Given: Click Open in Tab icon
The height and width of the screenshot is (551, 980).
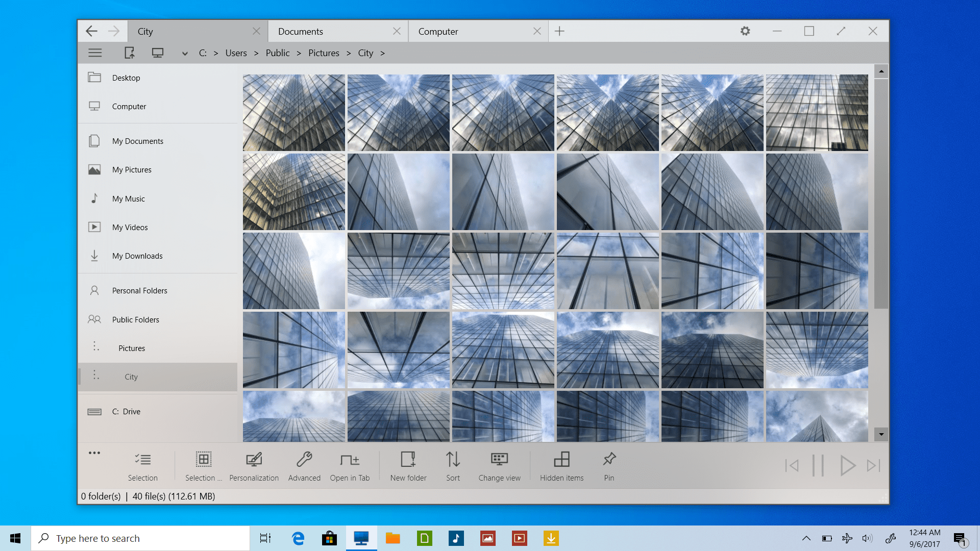Looking at the screenshot, I should pyautogui.click(x=350, y=465).
